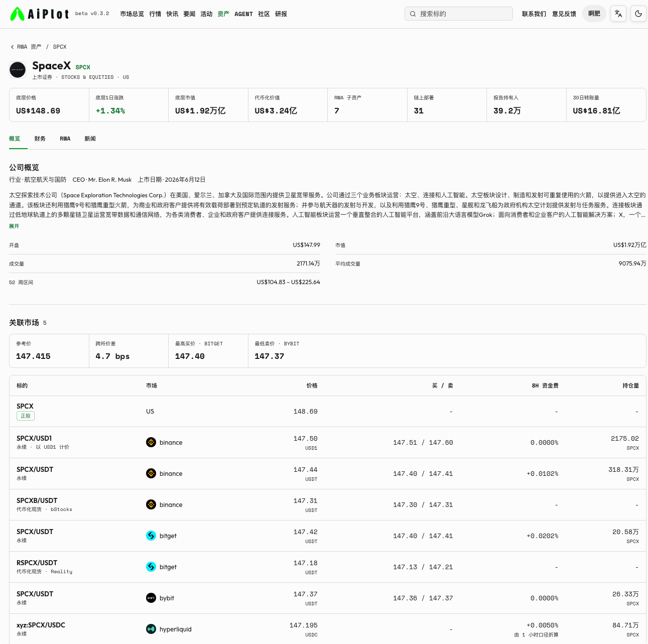Click the 持仓量 column header

[x=630, y=385]
